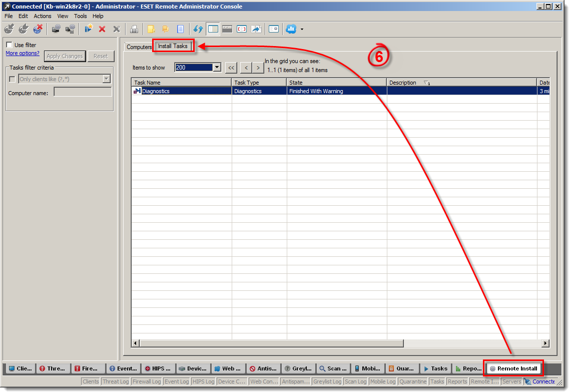
Task: Open the Clients bottom tab
Action: coord(20,368)
